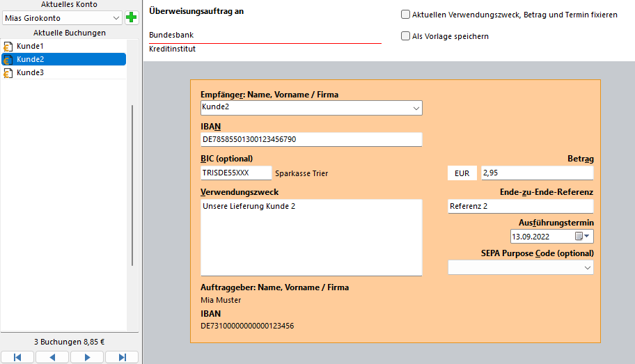This screenshot has width=635, height=364.
Task: Click the sender IBAN DE73100000000000123456
Action: pos(247,326)
